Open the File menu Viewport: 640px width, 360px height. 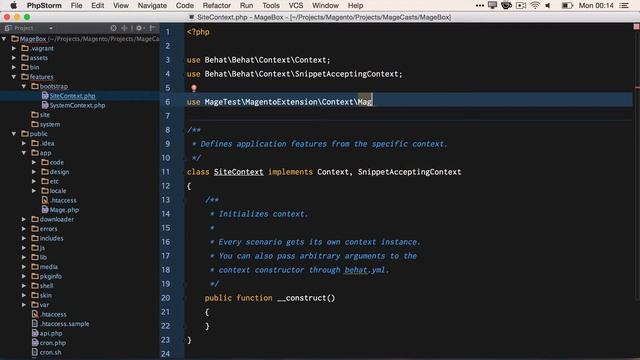click(x=76, y=5)
